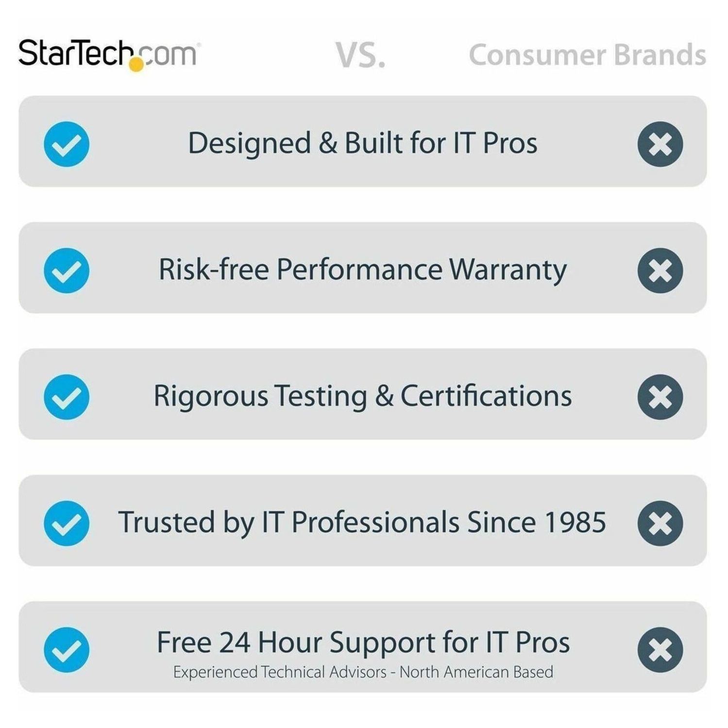Screen dimensions: 728x728
Task: Click the StarTech.com logo
Action: coord(107,53)
